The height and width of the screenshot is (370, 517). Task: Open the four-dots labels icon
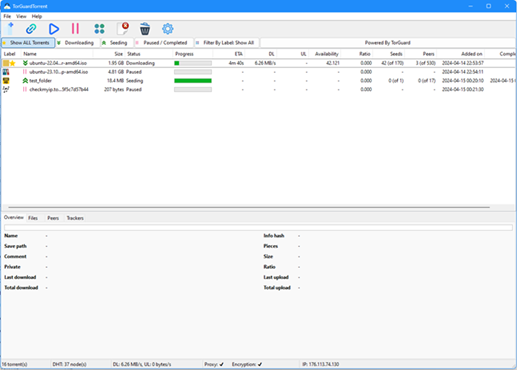(99, 29)
